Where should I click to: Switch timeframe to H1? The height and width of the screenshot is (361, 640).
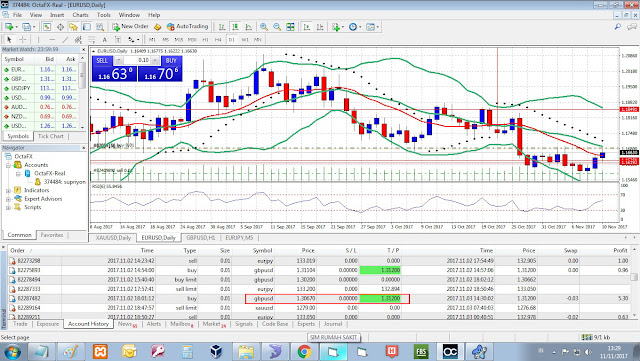coord(205,40)
